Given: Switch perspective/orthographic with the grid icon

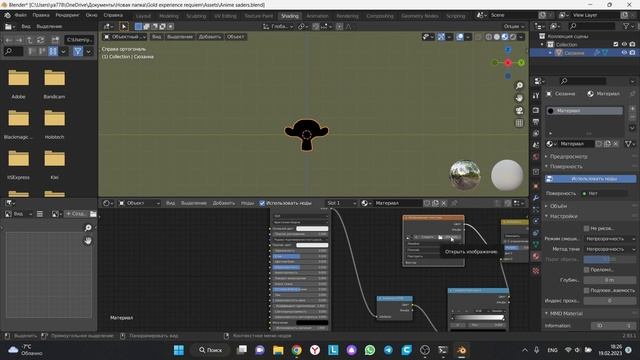Looking at the screenshot, I should 519,123.
